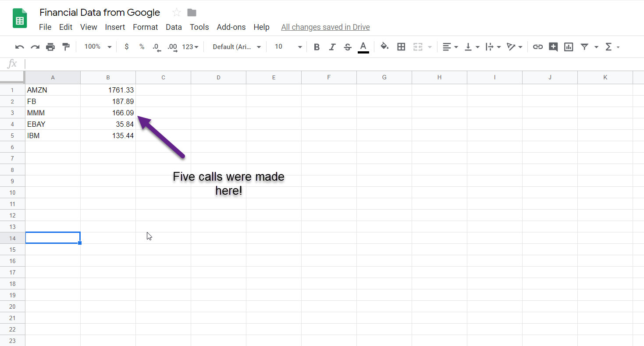Screen dimensions: 644x346
Task: Open the File menu
Action: (x=45, y=27)
